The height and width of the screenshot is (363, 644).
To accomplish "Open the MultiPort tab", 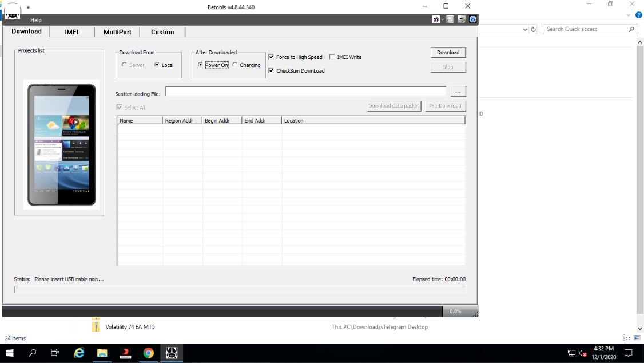I will [117, 32].
